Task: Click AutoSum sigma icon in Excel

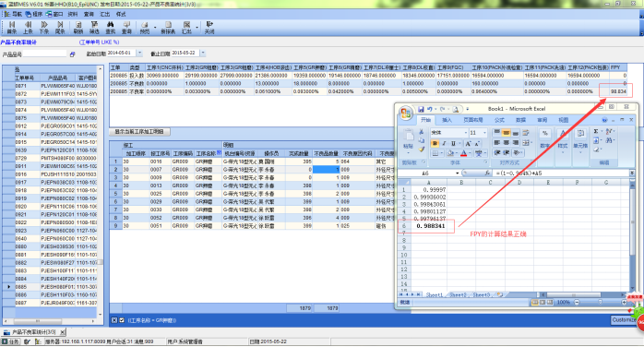Action: click(596, 131)
